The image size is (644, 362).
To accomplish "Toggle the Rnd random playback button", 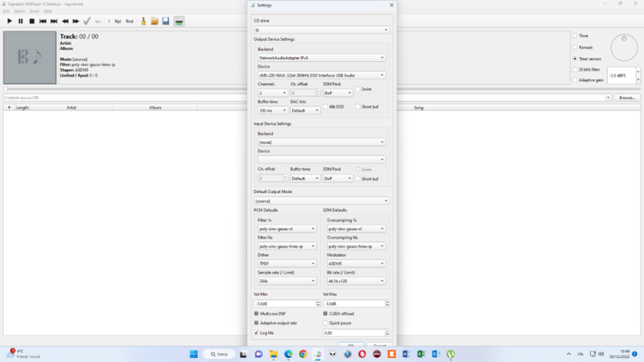I will pyautogui.click(x=130, y=21).
